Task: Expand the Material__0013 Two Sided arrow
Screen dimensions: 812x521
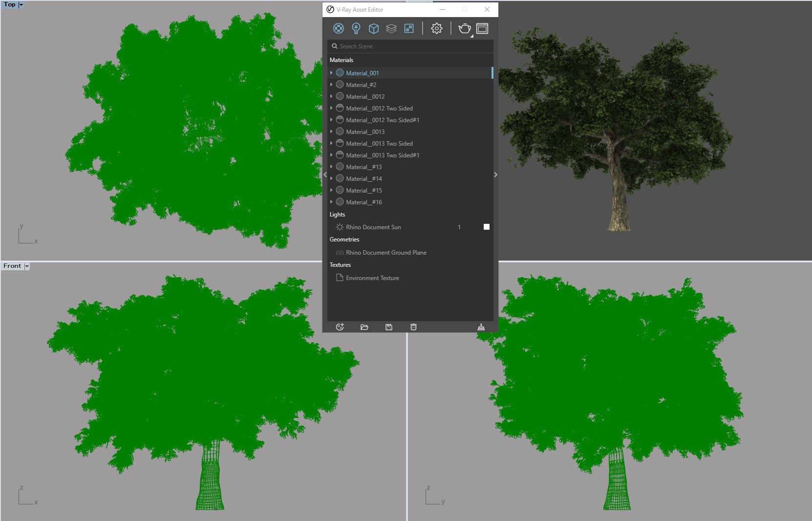Action: coord(331,143)
